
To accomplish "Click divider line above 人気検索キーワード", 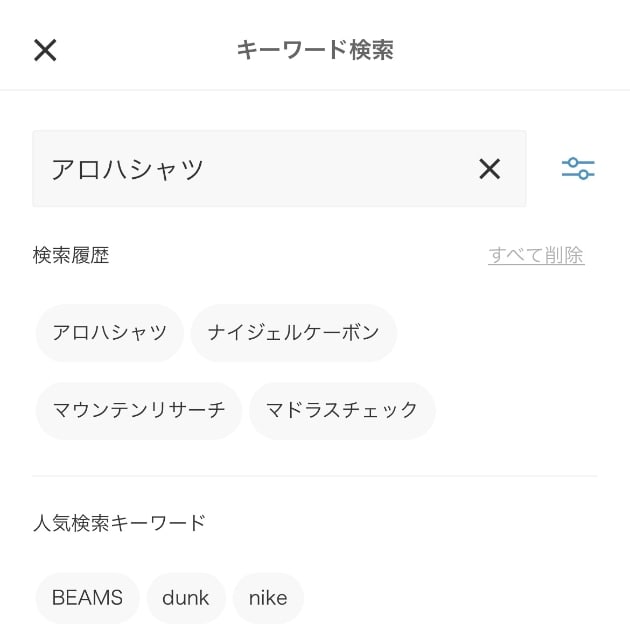I will [x=315, y=476].
